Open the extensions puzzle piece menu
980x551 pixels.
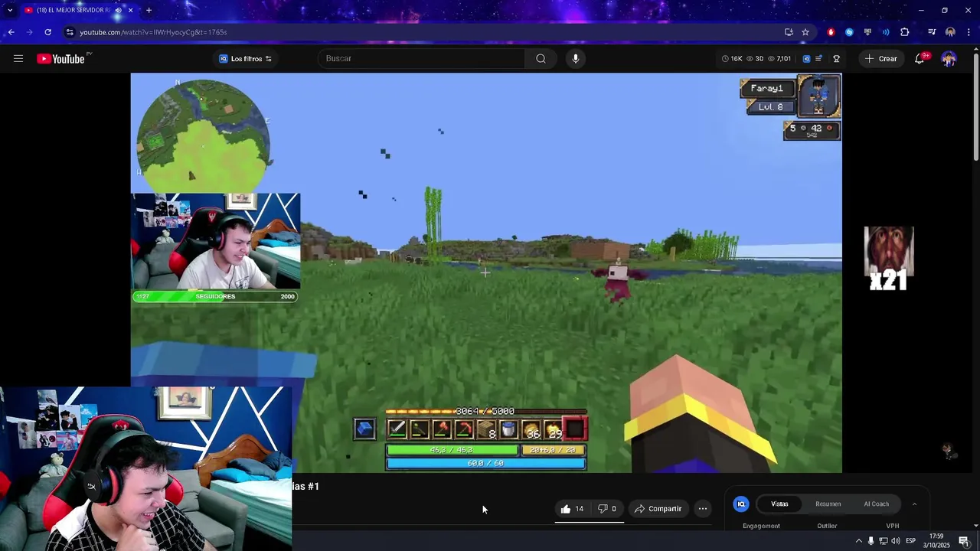coord(905,32)
